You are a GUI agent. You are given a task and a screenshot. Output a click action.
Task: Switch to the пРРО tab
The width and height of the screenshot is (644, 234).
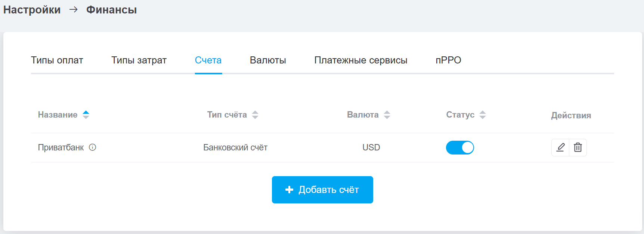(x=448, y=60)
